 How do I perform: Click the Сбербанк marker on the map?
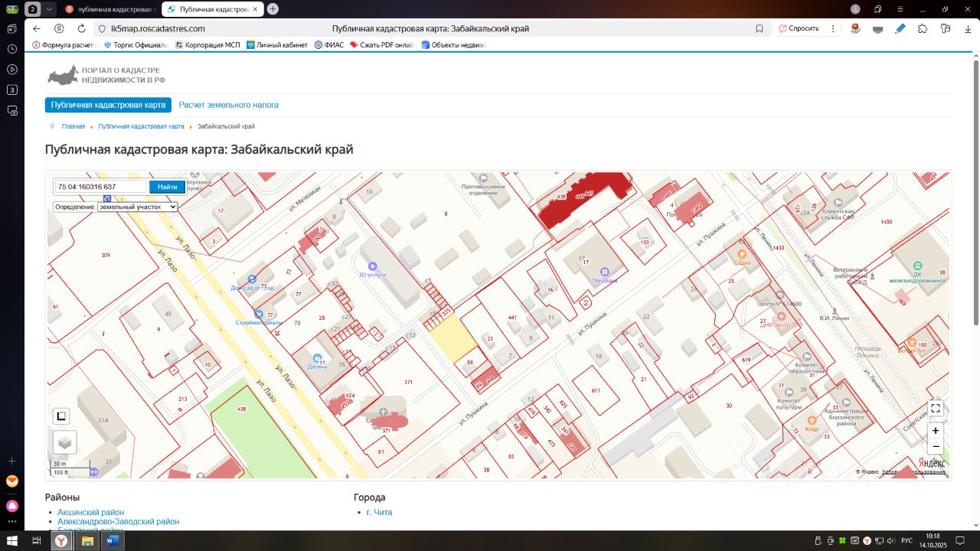605,272
